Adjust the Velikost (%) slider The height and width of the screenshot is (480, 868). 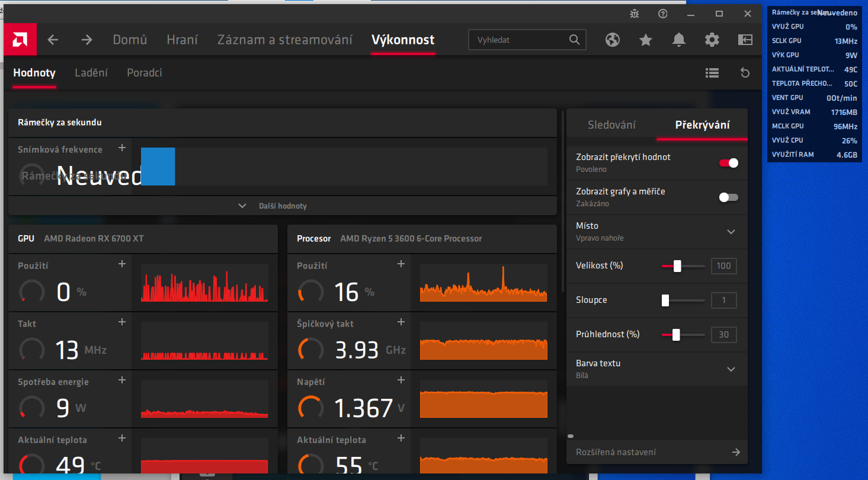[x=683, y=266]
